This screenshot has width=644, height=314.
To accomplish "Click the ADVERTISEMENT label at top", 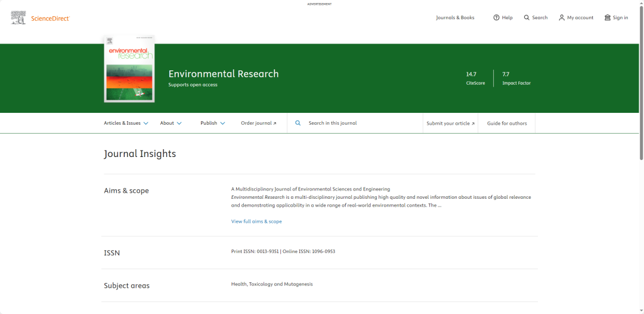I will click(x=320, y=4).
